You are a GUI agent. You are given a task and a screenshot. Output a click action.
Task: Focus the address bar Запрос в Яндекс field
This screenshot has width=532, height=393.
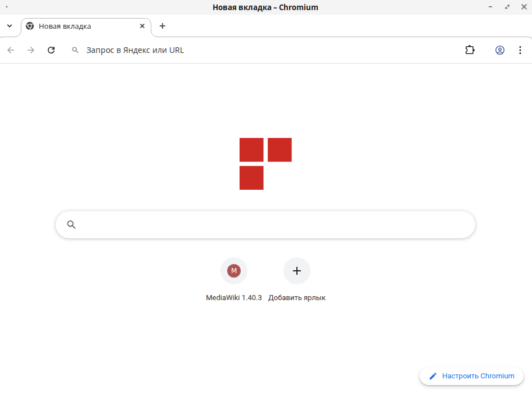point(253,50)
